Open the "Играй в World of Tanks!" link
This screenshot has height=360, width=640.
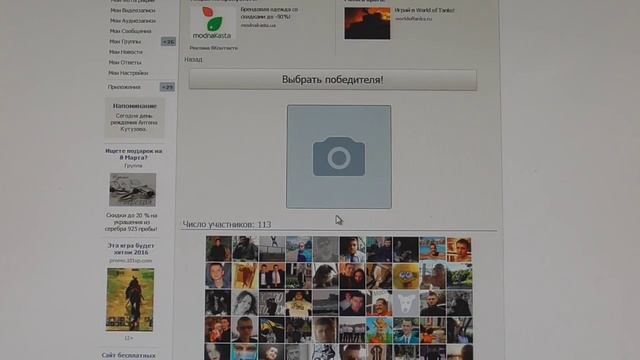(424, 10)
